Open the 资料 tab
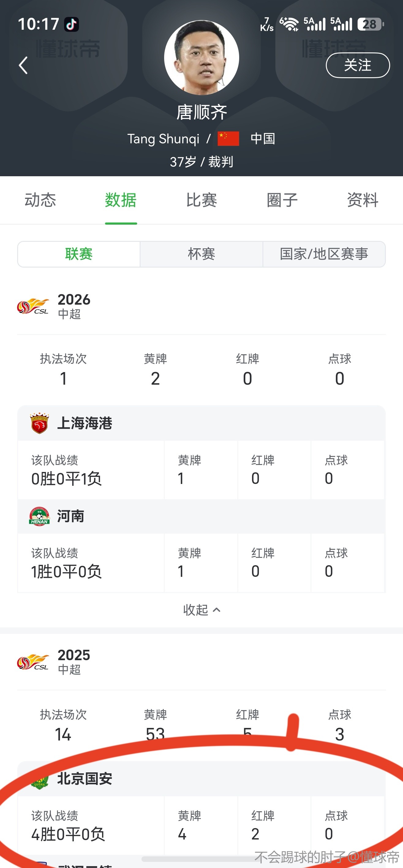The image size is (403, 868). [x=363, y=200]
